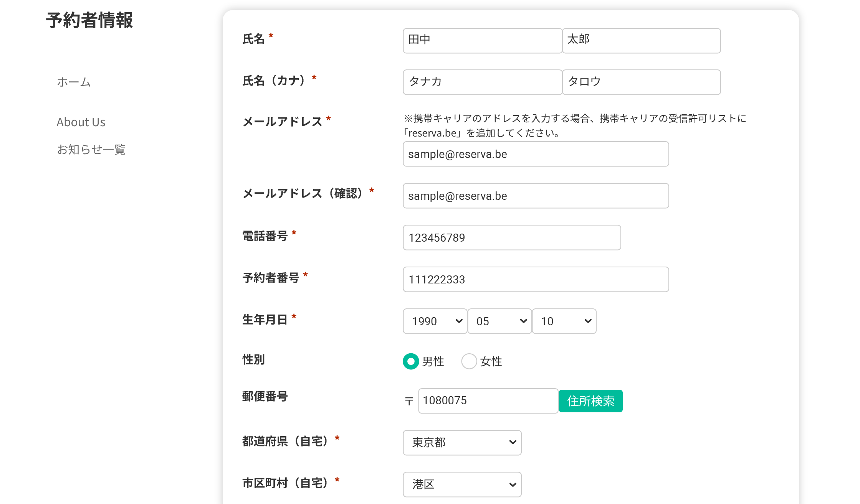Go to お知らせ一覧 in sidebar
The height and width of the screenshot is (504, 860).
pyautogui.click(x=91, y=149)
